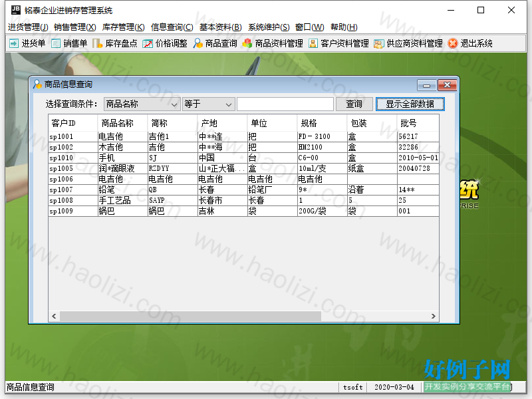
Task: Click the 退出系统 red exit icon
Action: 453,43
